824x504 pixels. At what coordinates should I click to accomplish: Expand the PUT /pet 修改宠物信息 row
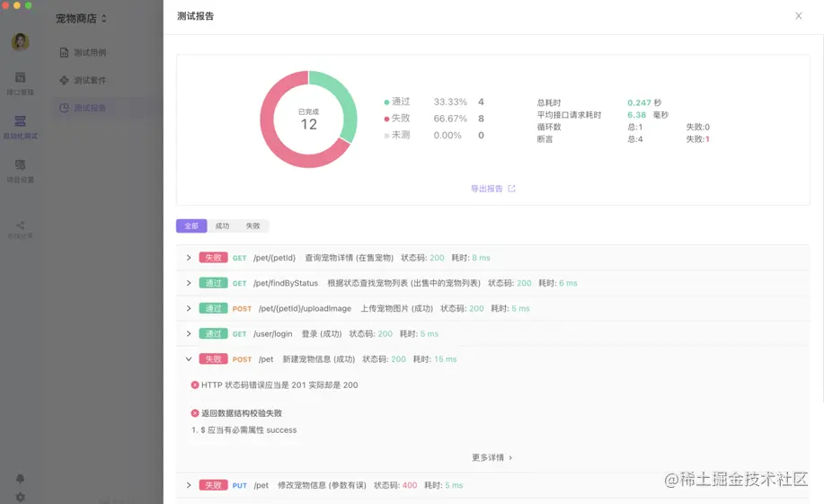click(189, 485)
